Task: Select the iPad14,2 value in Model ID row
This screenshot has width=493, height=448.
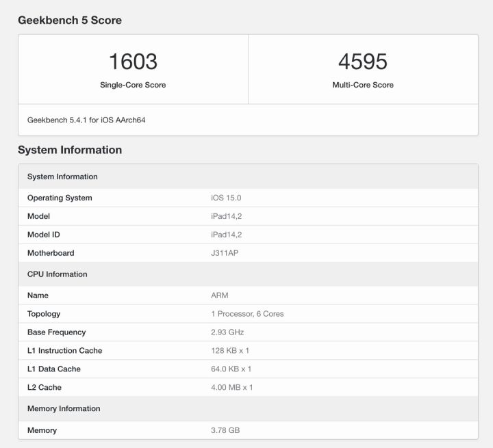Action: [227, 235]
